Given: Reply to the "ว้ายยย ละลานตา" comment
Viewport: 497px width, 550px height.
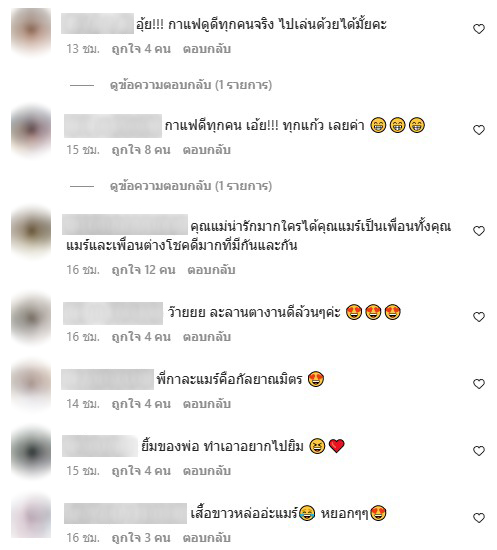Looking at the screenshot, I should pyautogui.click(x=207, y=337).
